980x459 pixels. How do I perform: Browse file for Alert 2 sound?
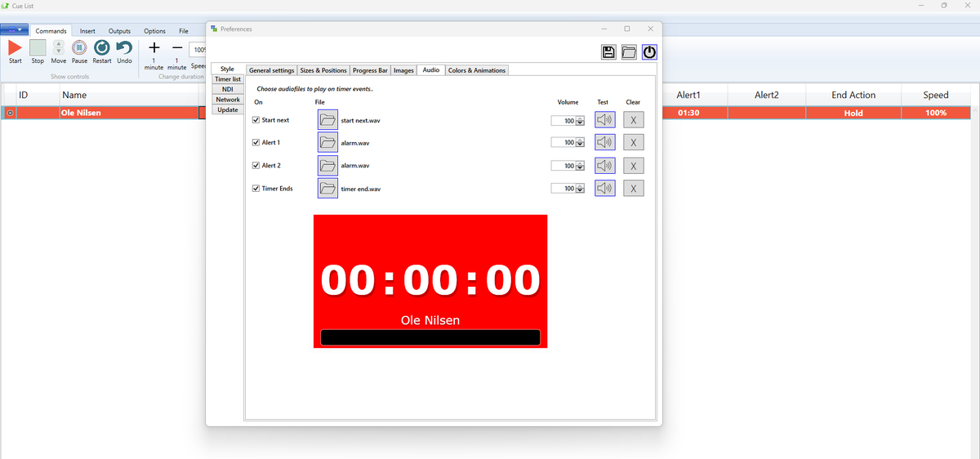pyautogui.click(x=327, y=165)
